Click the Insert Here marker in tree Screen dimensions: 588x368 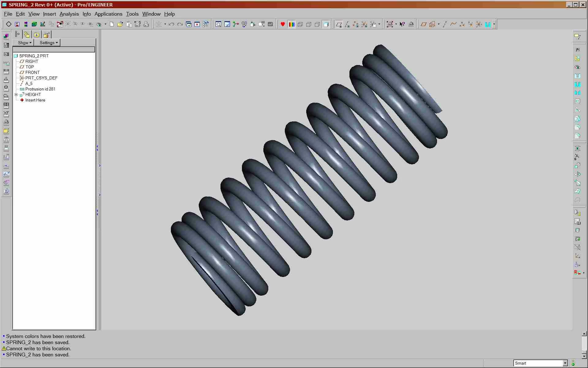(x=33, y=100)
